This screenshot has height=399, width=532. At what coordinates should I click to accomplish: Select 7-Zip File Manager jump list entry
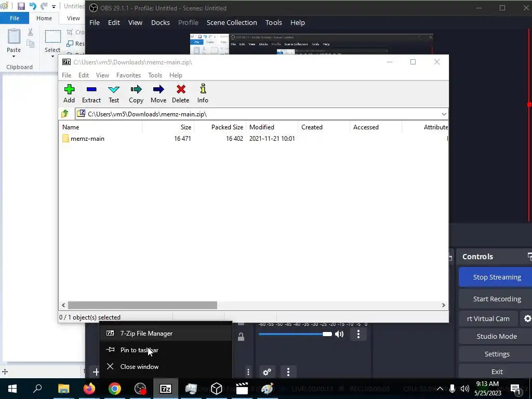tap(166, 333)
